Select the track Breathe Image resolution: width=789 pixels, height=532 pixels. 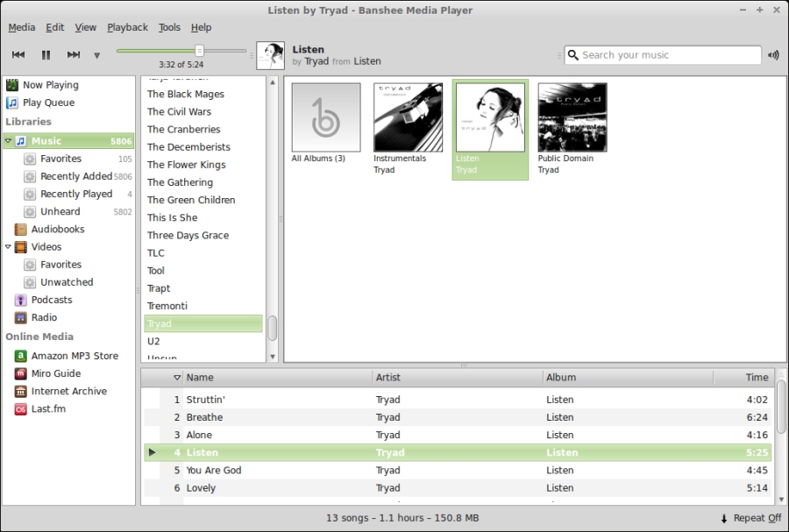[x=458, y=417]
